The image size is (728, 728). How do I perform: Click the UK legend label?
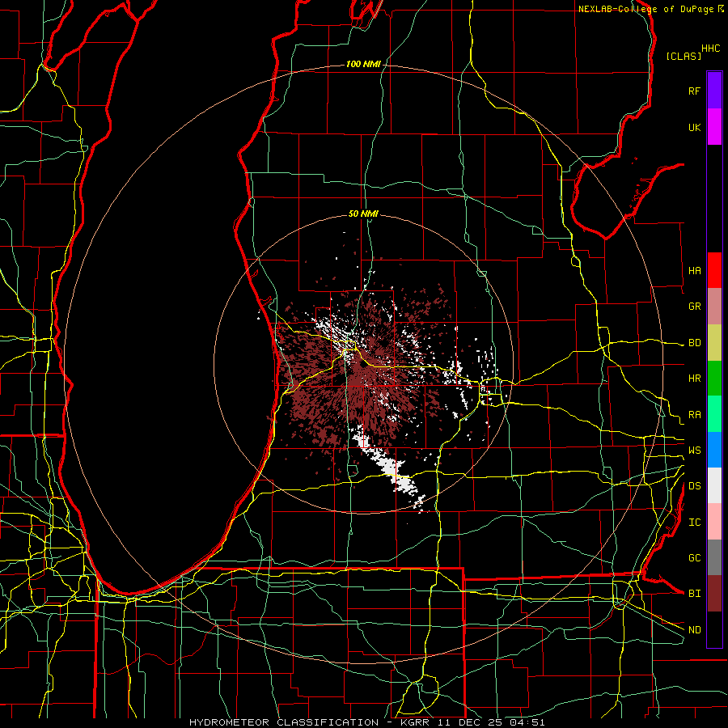click(x=694, y=127)
